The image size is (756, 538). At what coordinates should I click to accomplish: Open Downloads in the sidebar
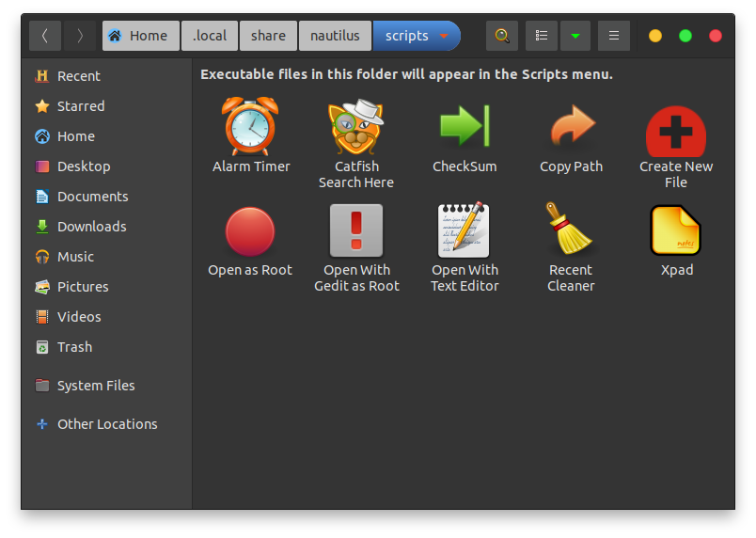pyautogui.click(x=106, y=227)
